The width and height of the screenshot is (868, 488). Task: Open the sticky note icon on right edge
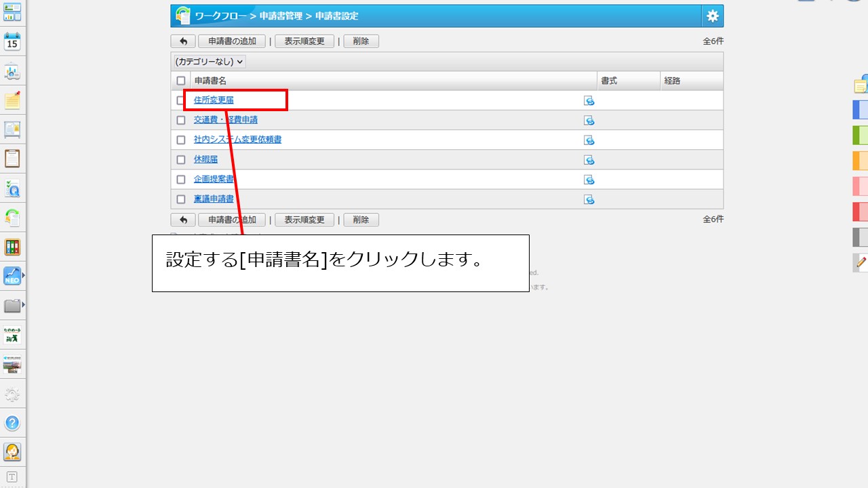pos(861,84)
